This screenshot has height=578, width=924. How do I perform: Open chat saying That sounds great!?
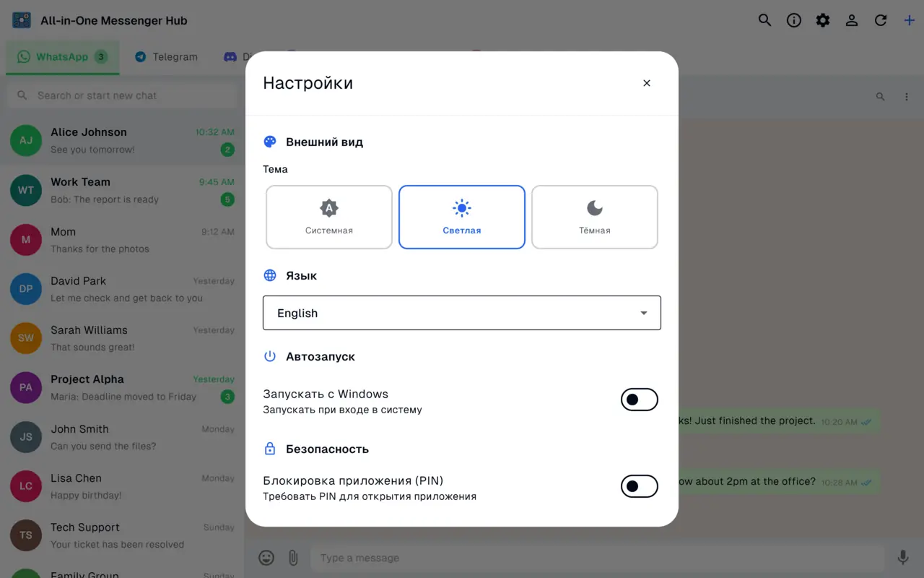coord(123,338)
